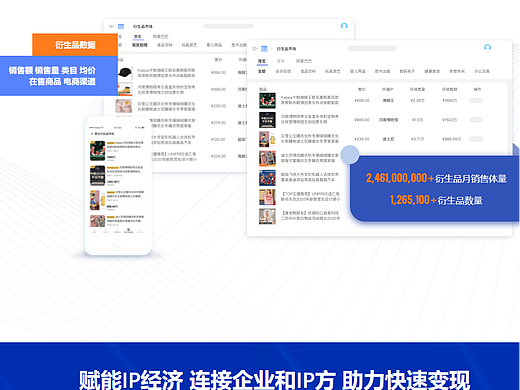Tap the phone home button
The height and width of the screenshot is (390, 520).
118,243
